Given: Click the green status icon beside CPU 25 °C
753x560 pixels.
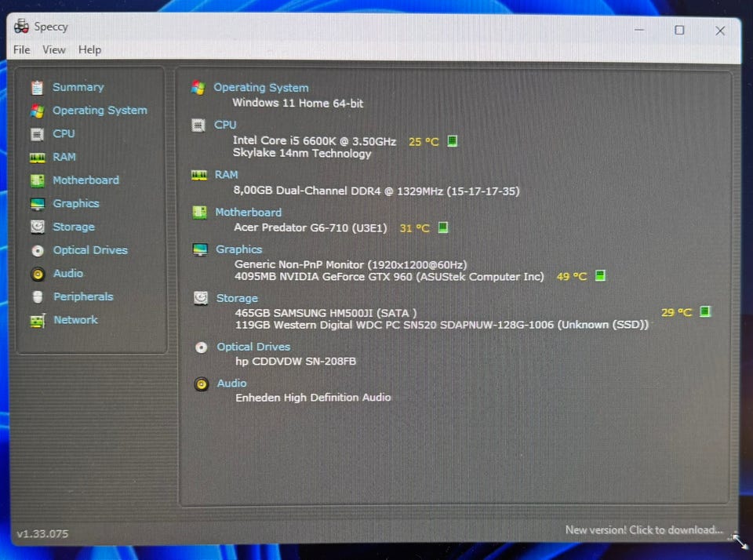Looking at the screenshot, I should click(452, 140).
